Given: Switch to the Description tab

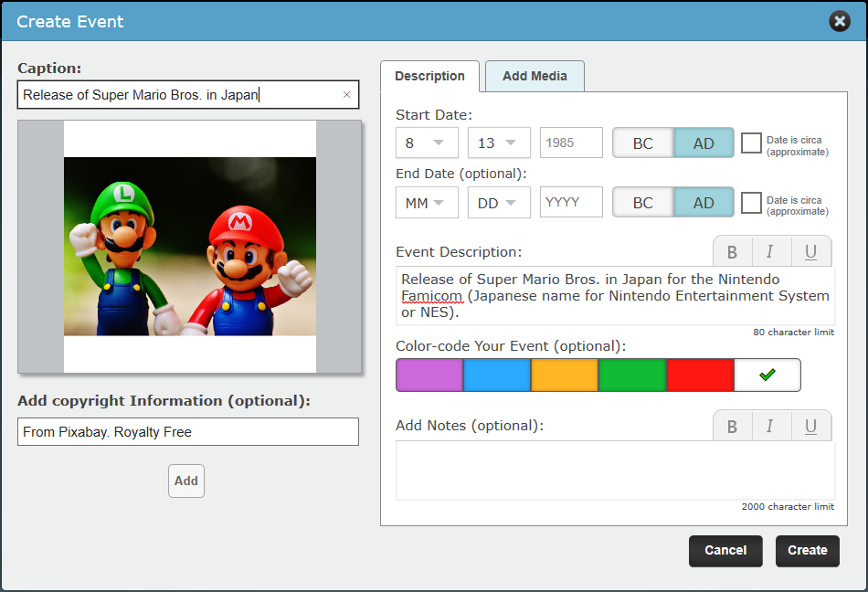Looking at the screenshot, I should click(429, 77).
